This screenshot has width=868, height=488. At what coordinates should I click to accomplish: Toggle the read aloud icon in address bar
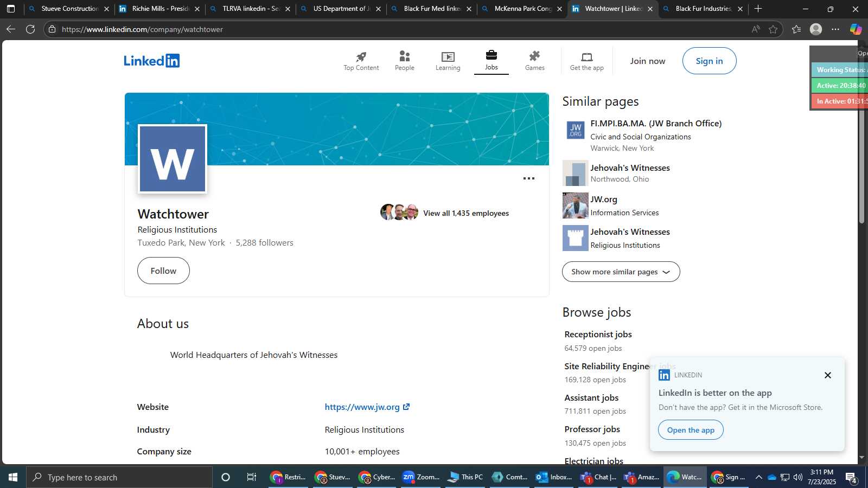point(756,29)
